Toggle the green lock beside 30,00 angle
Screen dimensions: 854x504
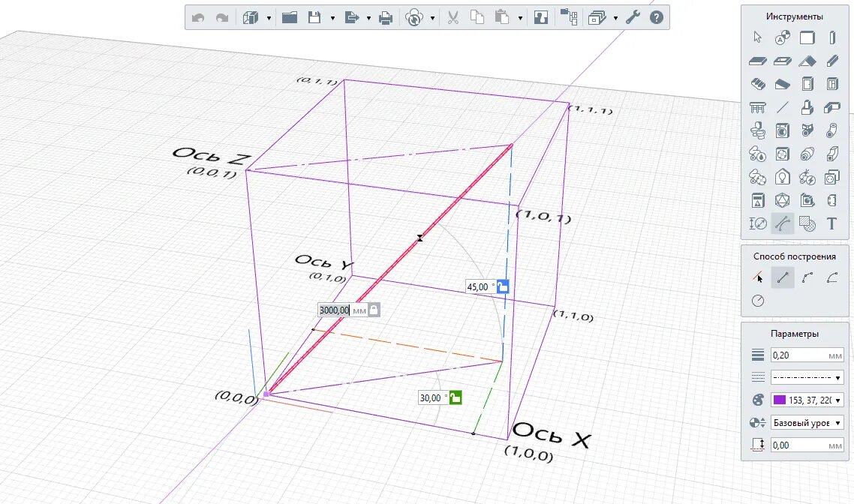(x=456, y=397)
